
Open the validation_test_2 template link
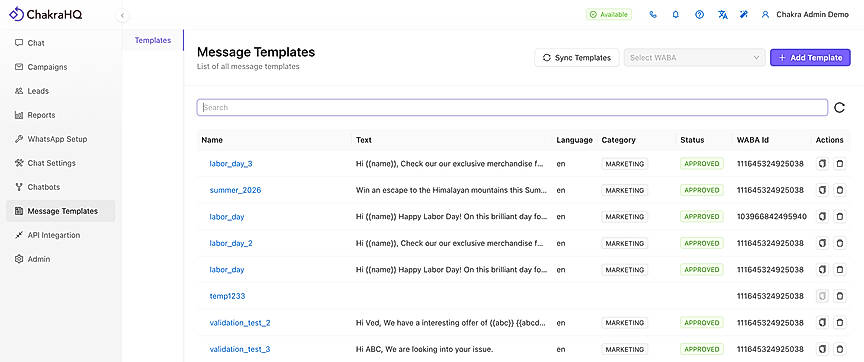point(240,323)
